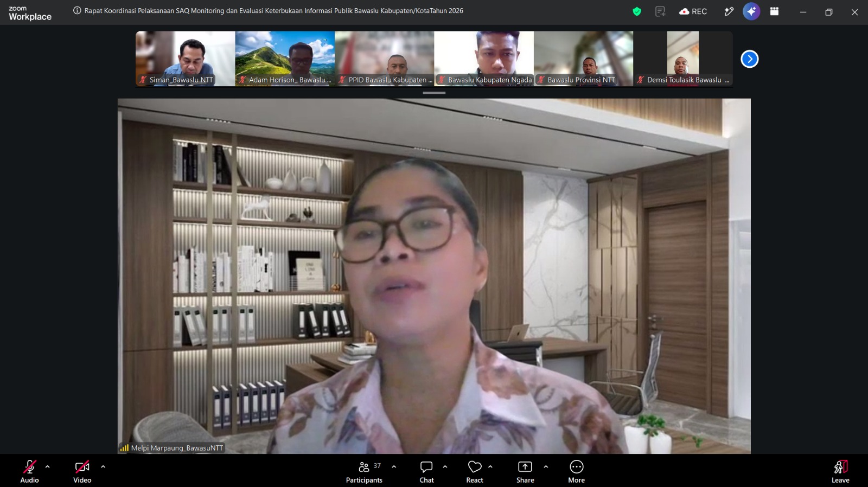
Task: Open the Chat panel
Action: [x=426, y=471]
